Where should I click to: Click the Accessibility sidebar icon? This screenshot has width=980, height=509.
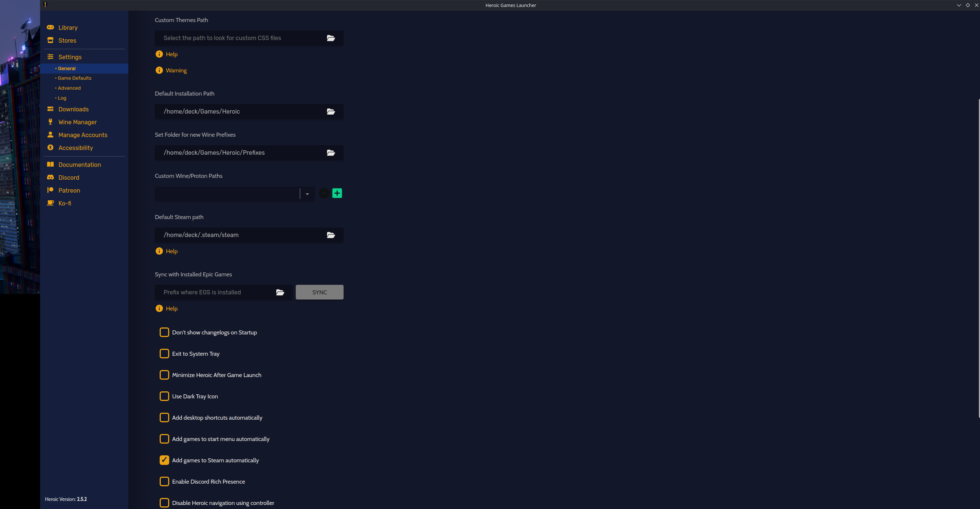click(50, 148)
